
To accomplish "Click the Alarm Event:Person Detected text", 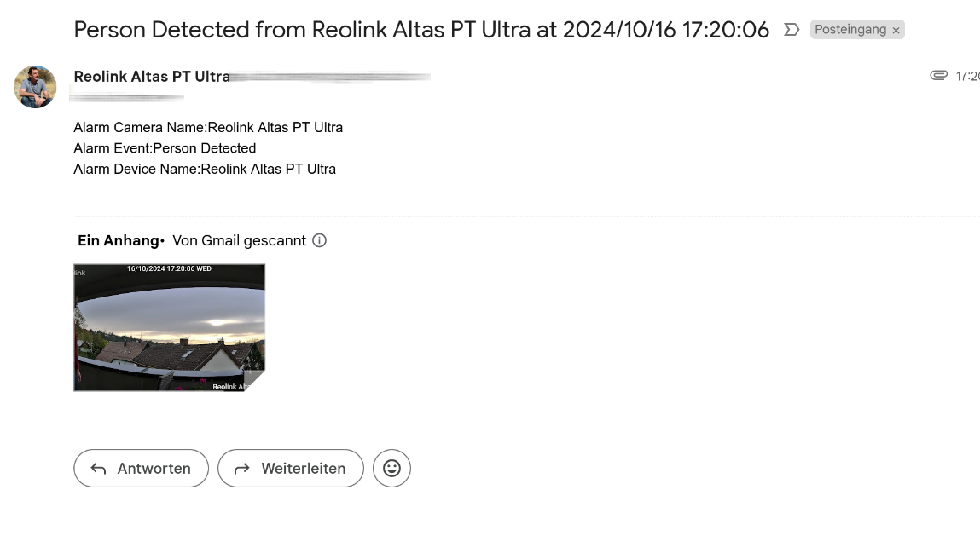I will point(165,148).
